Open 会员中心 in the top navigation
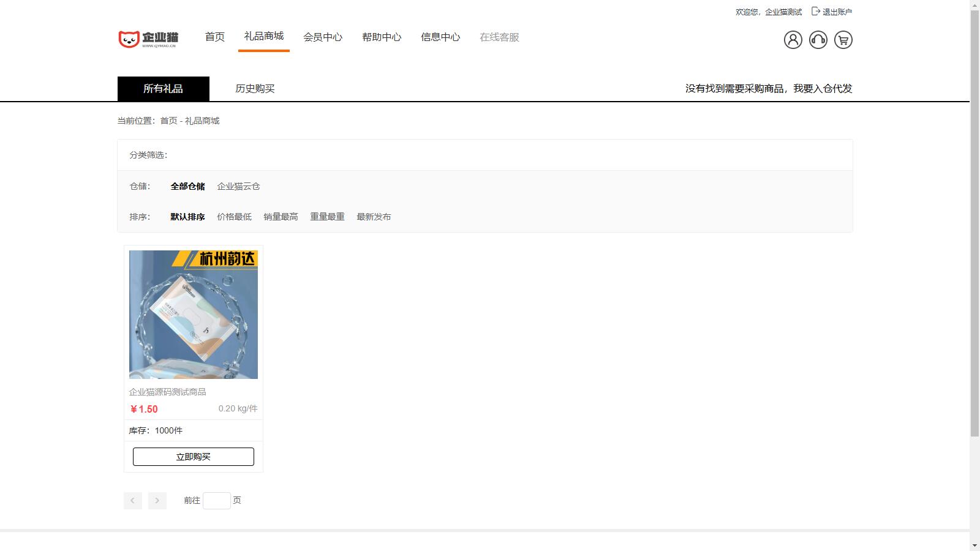This screenshot has width=980, height=551. click(x=323, y=37)
